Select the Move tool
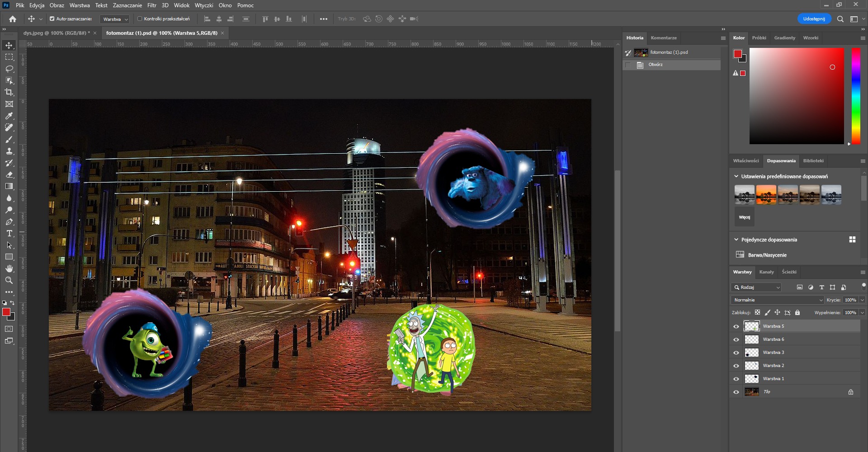Viewport: 868px width, 452px height. [9, 45]
